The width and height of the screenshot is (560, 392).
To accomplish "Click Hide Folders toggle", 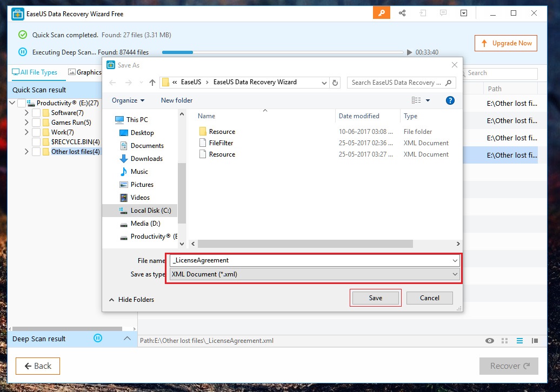I will (131, 300).
